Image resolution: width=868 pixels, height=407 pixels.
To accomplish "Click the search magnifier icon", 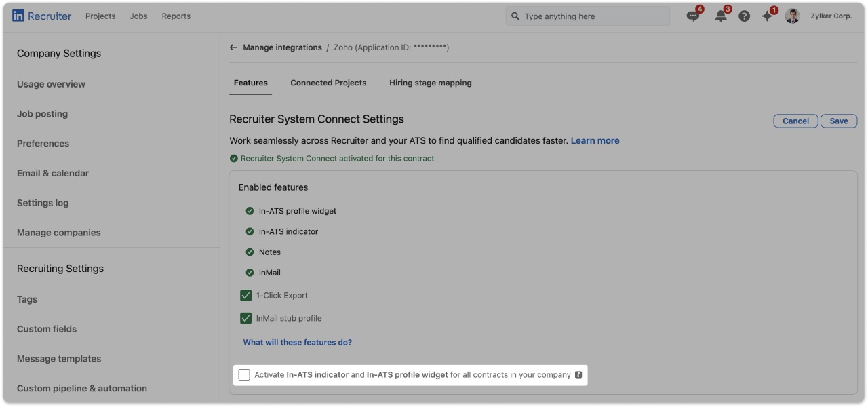I will click(x=515, y=16).
